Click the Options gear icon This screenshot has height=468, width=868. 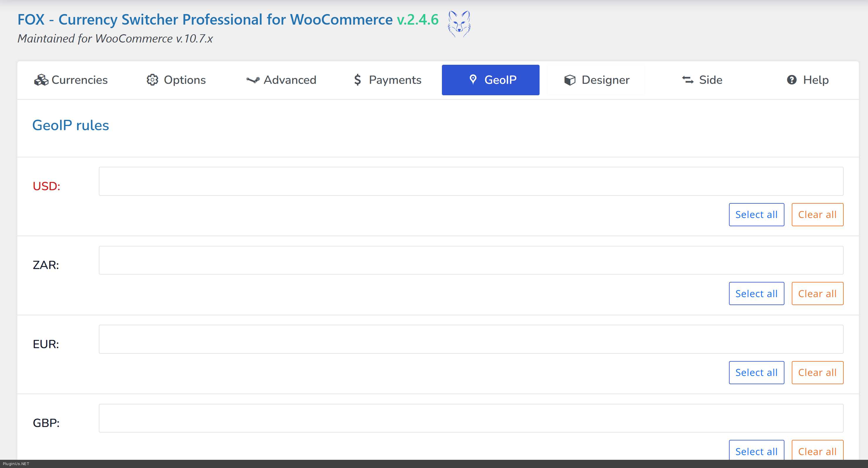(x=152, y=80)
